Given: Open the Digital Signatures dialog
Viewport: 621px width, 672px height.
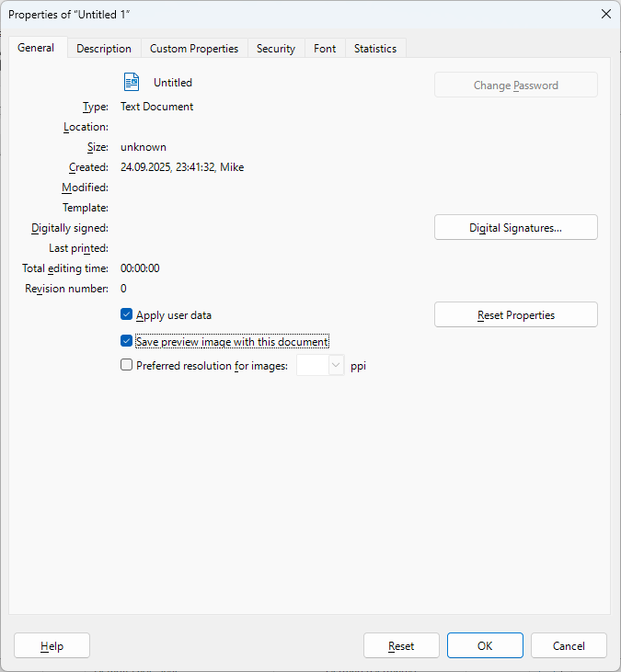Looking at the screenshot, I should pos(515,227).
